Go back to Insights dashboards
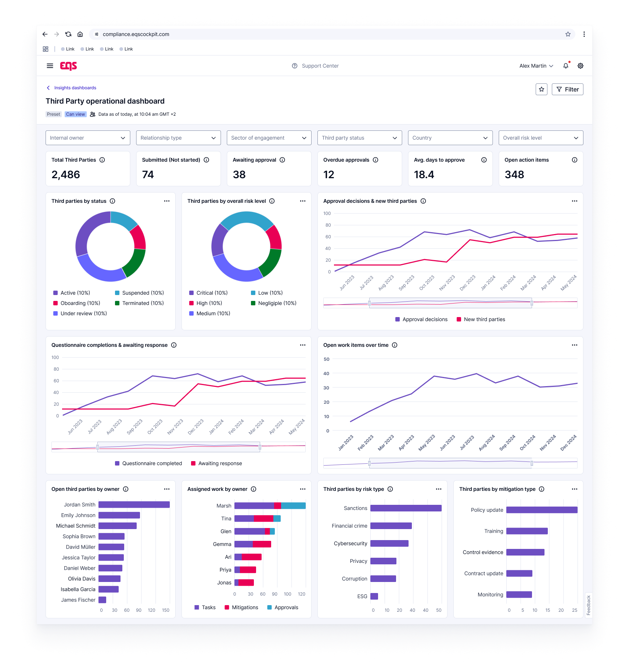The height and width of the screenshot is (672, 629). click(72, 88)
